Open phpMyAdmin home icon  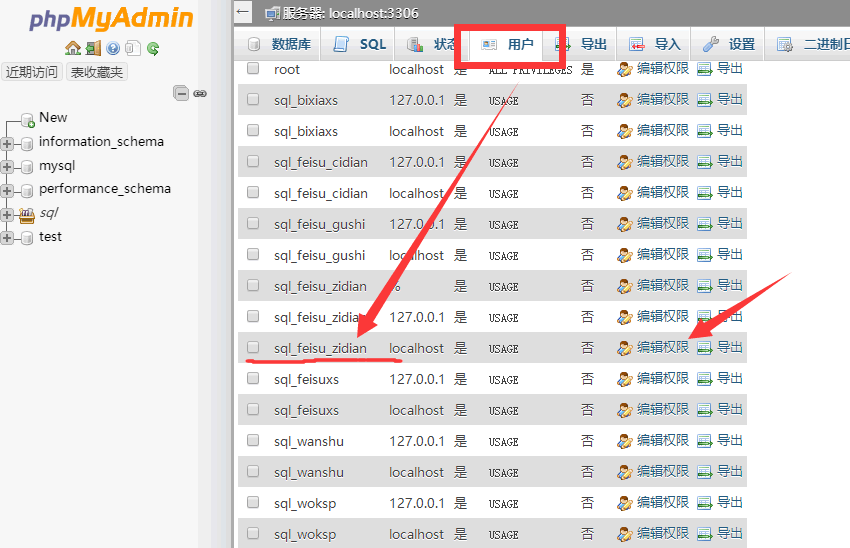(73, 48)
